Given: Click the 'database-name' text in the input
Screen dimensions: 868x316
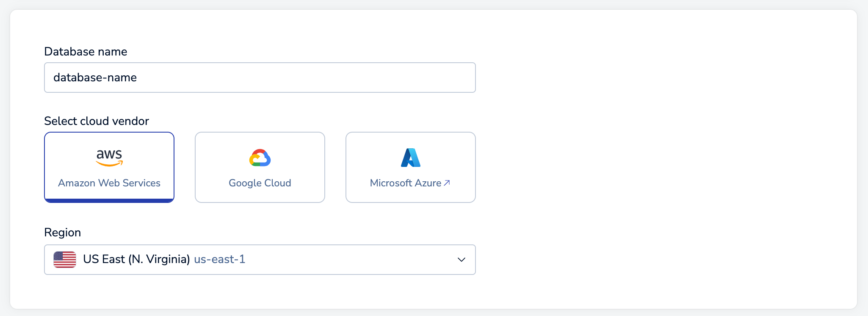Looking at the screenshot, I should coord(95,78).
